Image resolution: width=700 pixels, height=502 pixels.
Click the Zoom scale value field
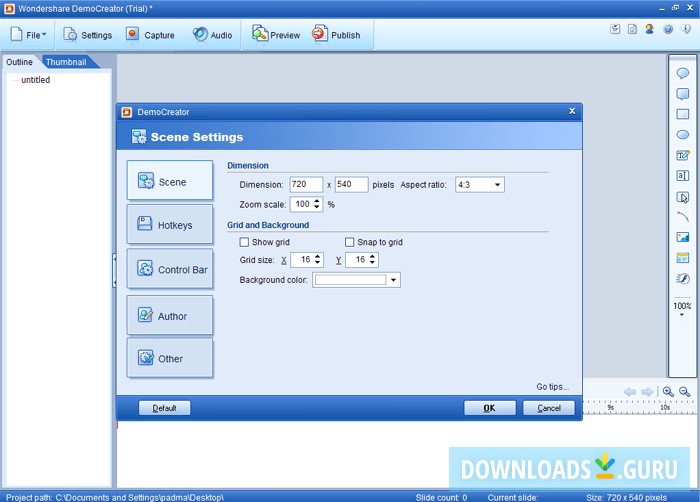click(301, 204)
